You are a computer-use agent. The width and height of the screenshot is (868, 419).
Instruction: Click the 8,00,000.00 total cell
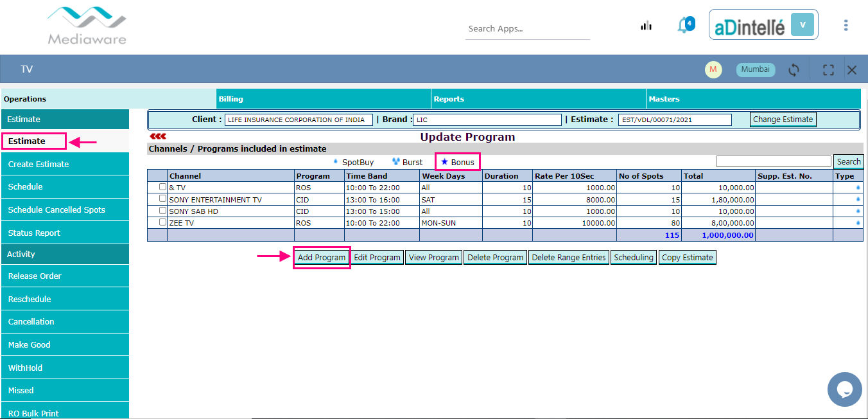click(718, 223)
